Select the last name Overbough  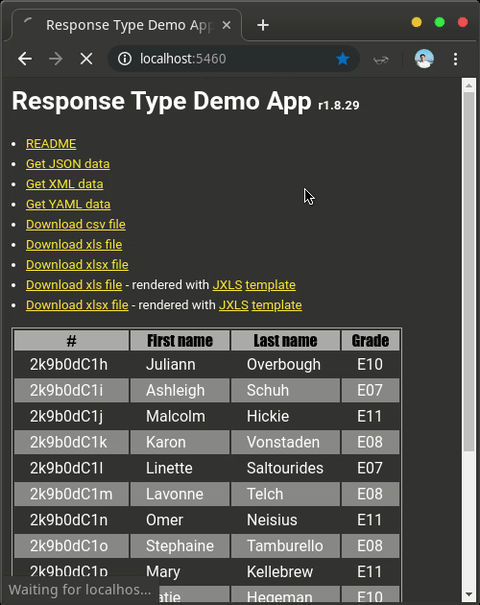tap(286, 365)
